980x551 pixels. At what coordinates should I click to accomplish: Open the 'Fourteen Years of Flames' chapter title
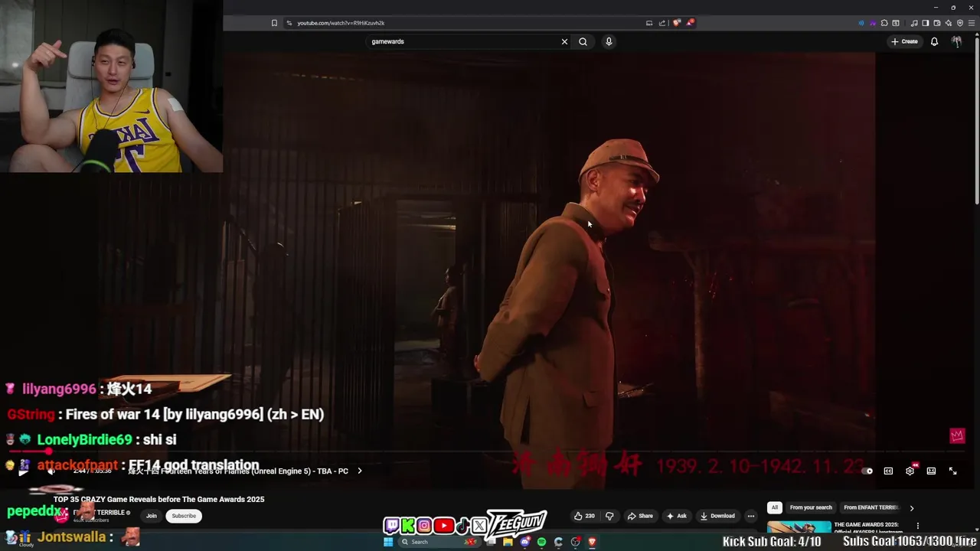coord(238,471)
